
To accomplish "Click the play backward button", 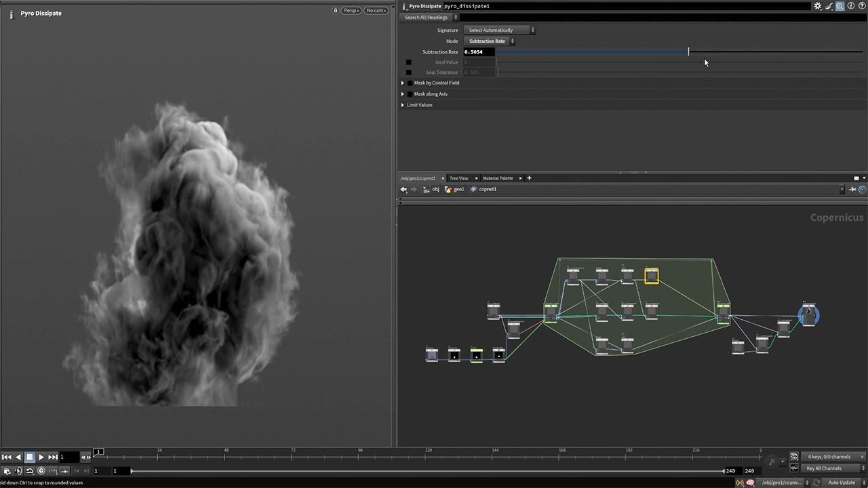I will point(18,457).
